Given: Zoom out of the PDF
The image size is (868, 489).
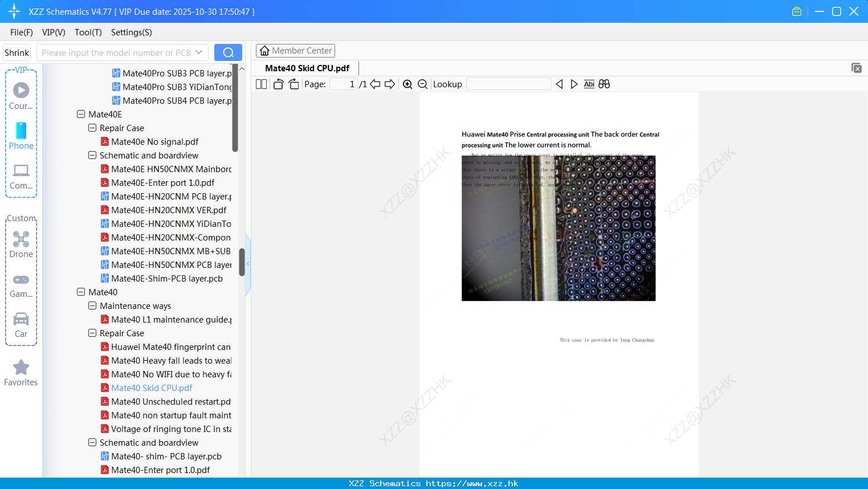Looking at the screenshot, I should [422, 84].
